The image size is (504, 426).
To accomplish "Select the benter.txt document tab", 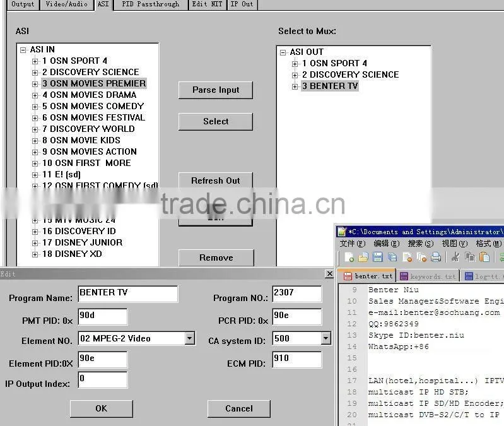I will pos(368,276).
